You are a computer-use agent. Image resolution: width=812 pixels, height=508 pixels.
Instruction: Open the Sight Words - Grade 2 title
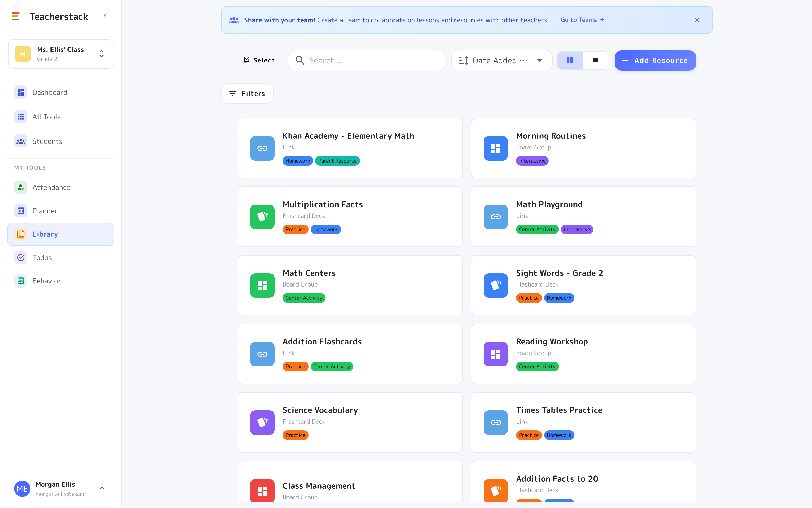coord(559,273)
